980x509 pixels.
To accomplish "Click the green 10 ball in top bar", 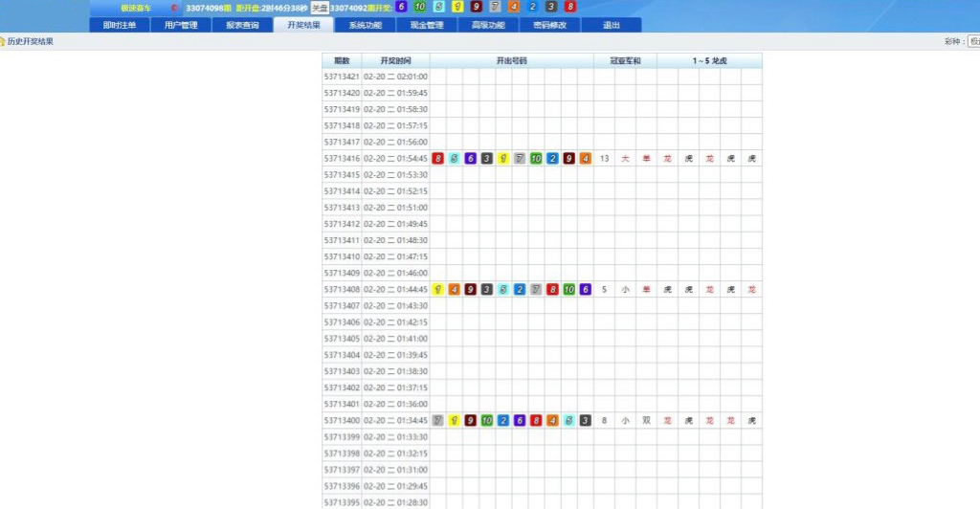I will pos(420,7).
